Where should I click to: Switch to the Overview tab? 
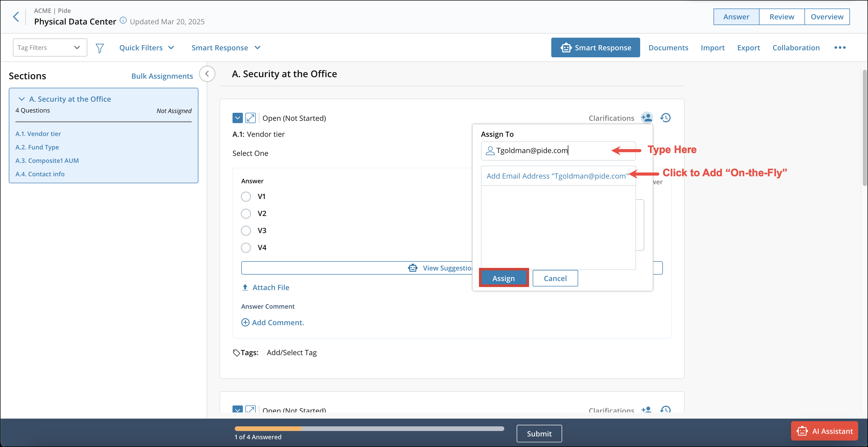click(827, 17)
